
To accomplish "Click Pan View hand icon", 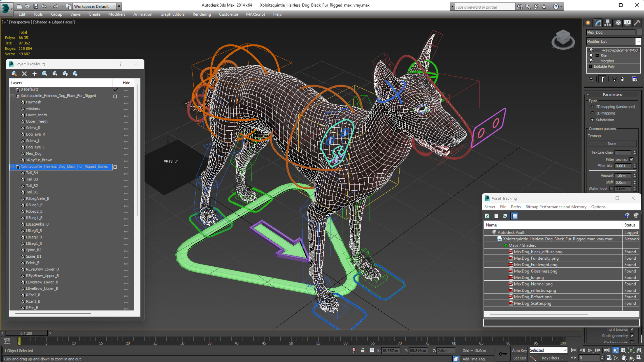I will click(623, 358).
